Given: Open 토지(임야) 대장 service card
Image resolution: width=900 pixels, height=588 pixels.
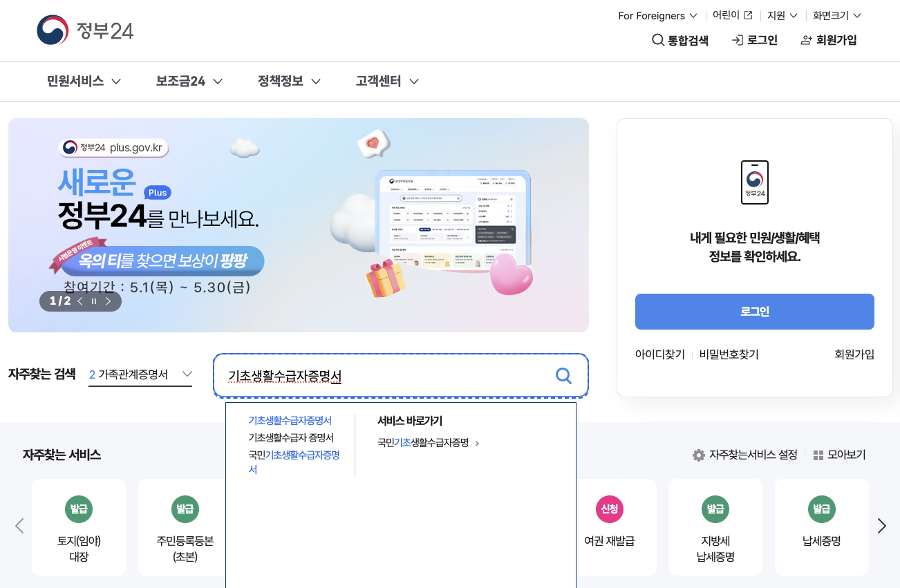Looking at the screenshot, I should (79, 527).
